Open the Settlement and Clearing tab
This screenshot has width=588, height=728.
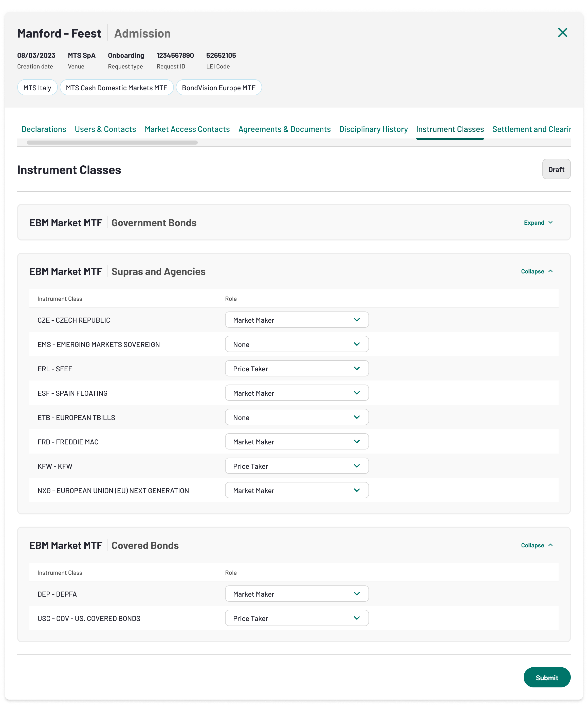531,129
